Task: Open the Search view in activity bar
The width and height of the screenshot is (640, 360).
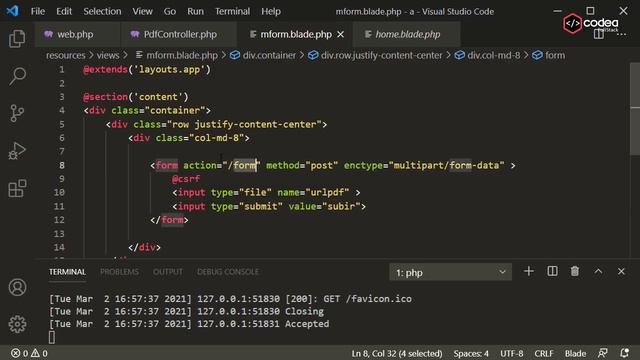Action: [17, 76]
